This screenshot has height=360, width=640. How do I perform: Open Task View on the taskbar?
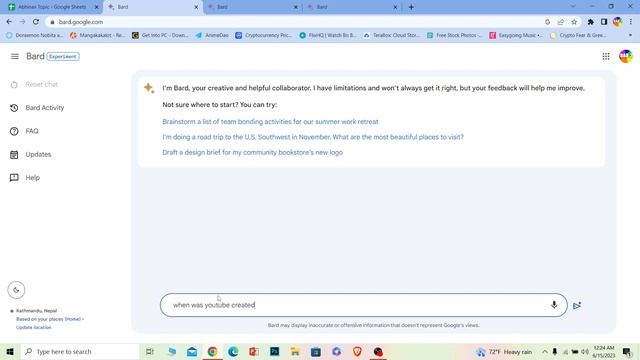tap(150, 351)
